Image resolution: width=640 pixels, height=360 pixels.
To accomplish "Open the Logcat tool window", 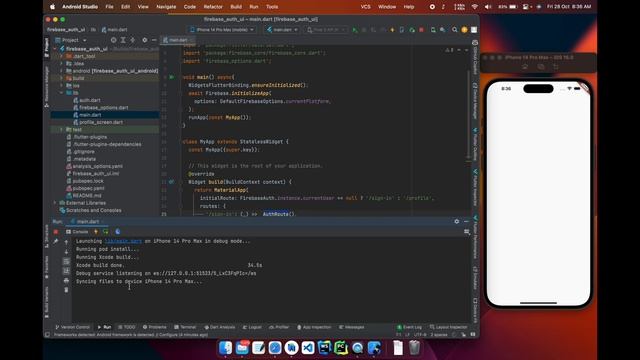I will pyautogui.click(x=252, y=327).
